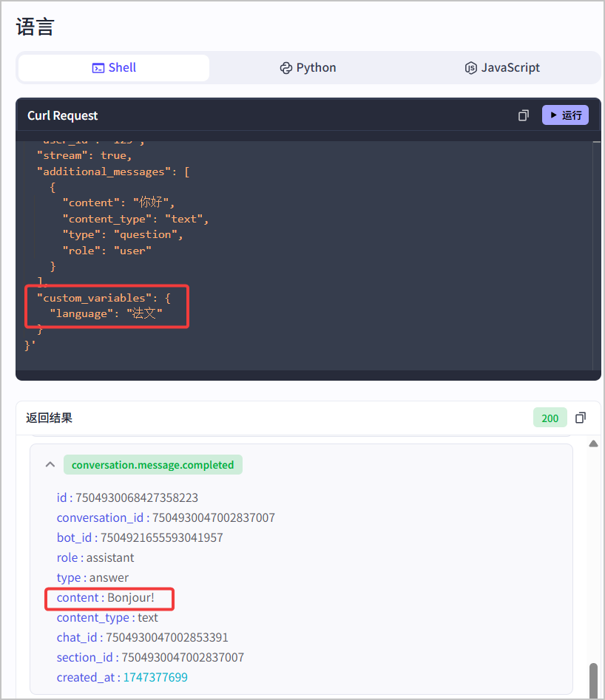Click the code block vertical scrollbar
The height and width of the screenshot is (700, 605).
[x=597, y=255]
